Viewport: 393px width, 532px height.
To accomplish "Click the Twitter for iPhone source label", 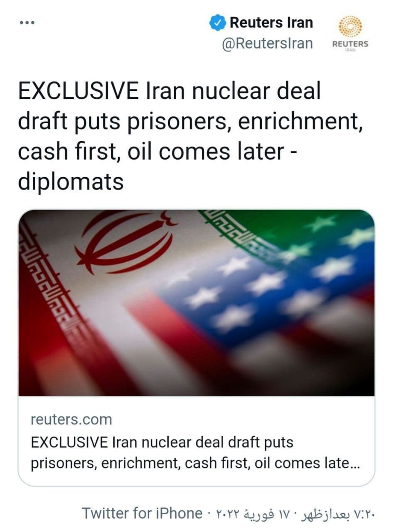I will (142, 513).
